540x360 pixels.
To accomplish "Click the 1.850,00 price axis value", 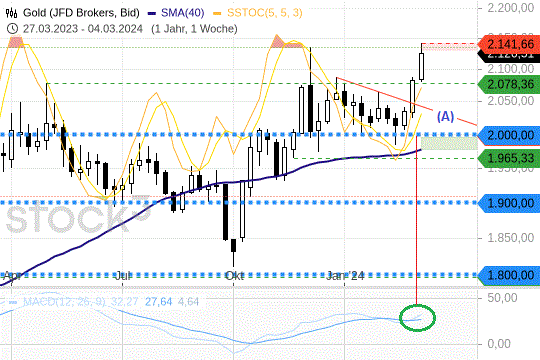I will [511, 238].
